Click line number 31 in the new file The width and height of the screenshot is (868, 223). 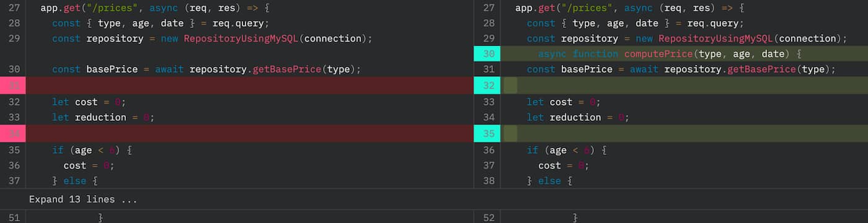(489, 69)
